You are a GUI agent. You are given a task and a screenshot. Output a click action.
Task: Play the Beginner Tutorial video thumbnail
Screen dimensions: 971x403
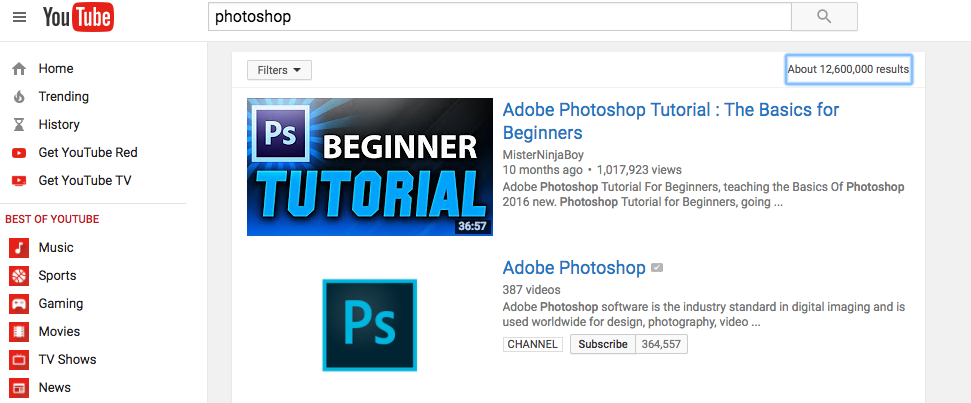coord(370,167)
